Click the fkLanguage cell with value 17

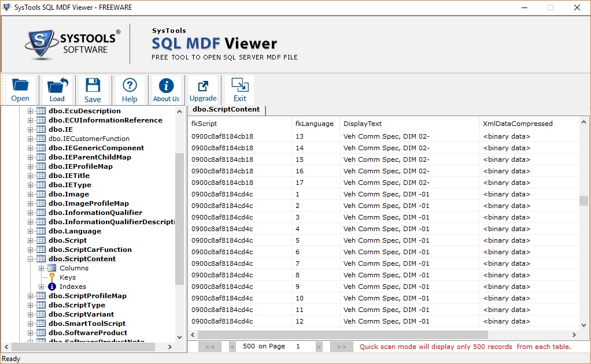pos(316,183)
